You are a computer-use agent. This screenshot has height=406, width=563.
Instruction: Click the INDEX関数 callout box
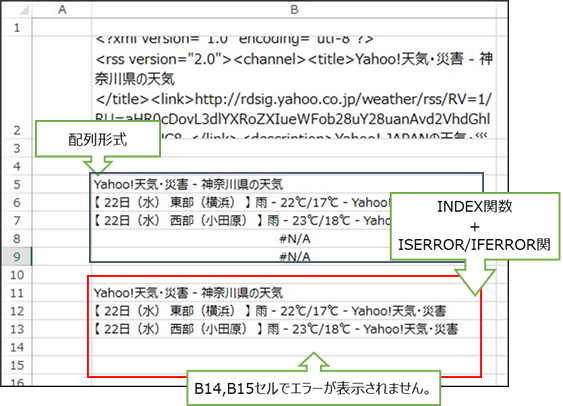pyautogui.click(x=475, y=226)
